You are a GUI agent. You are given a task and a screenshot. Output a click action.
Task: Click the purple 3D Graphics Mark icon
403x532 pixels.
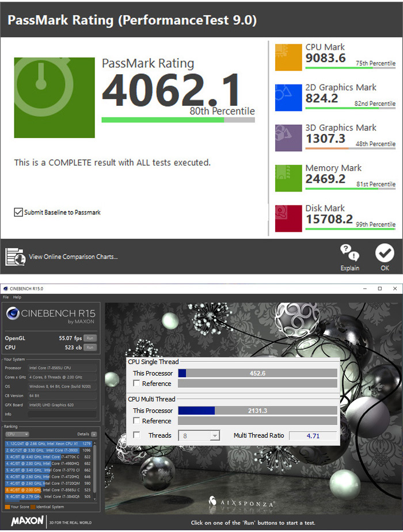pyautogui.click(x=288, y=138)
